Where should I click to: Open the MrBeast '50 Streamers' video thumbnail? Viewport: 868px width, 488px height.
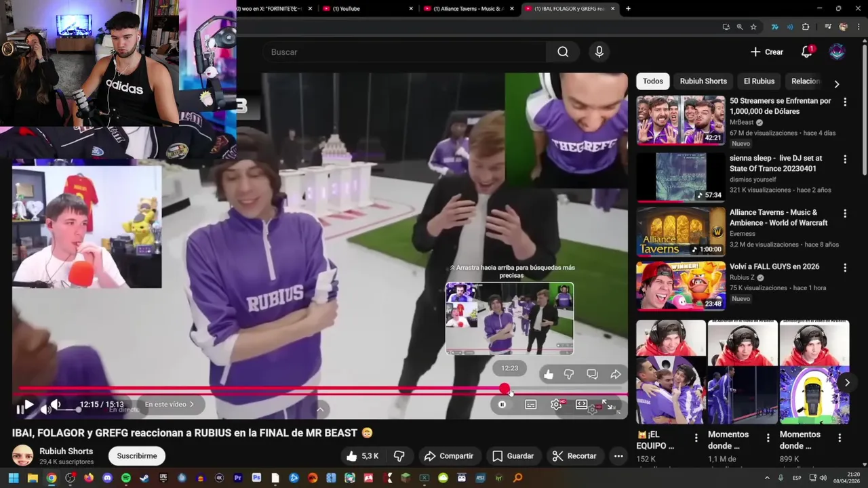point(680,120)
